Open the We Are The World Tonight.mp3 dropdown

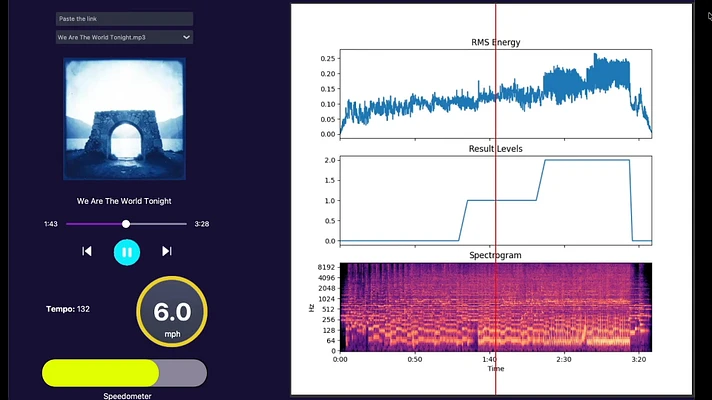click(x=124, y=37)
